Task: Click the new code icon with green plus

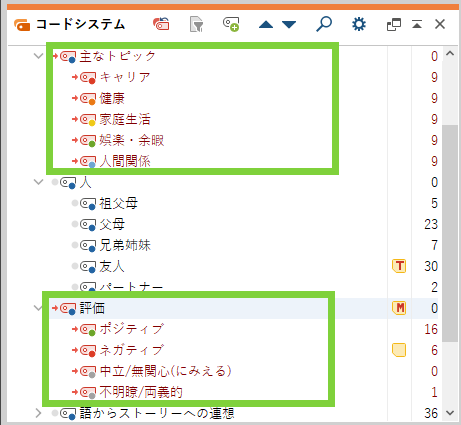Action: click(x=231, y=24)
